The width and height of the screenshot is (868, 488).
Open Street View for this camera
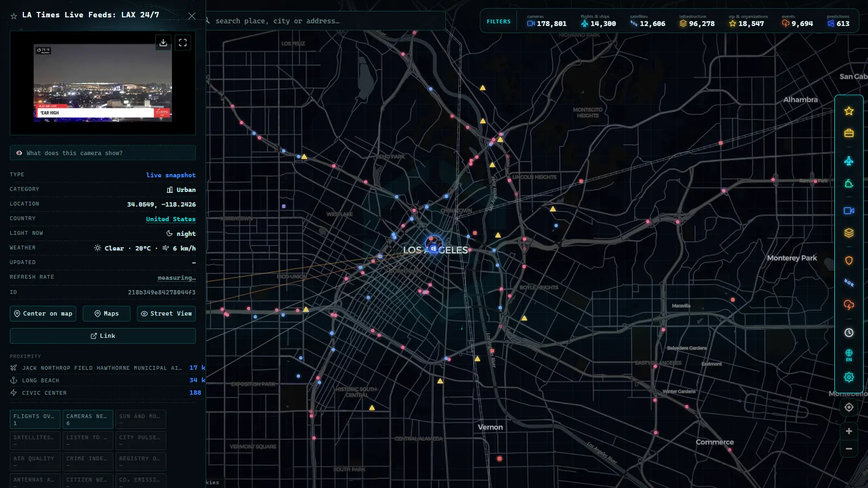pyautogui.click(x=166, y=314)
